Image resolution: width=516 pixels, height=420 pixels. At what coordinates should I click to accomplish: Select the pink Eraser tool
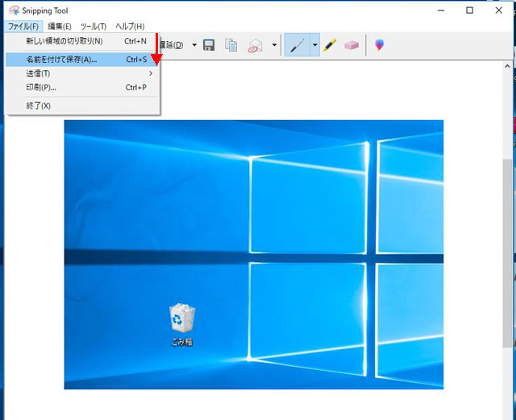pos(352,45)
